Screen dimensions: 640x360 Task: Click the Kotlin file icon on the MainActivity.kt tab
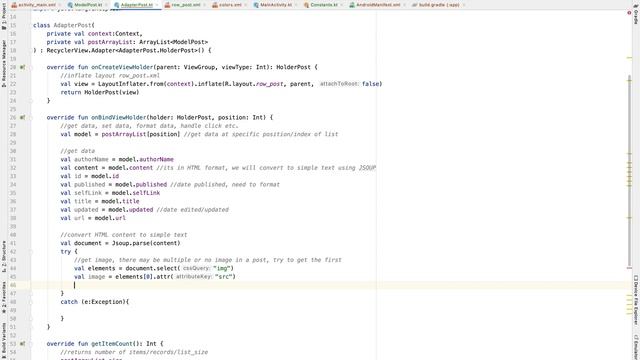pyautogui.click(x=256, y=5)
